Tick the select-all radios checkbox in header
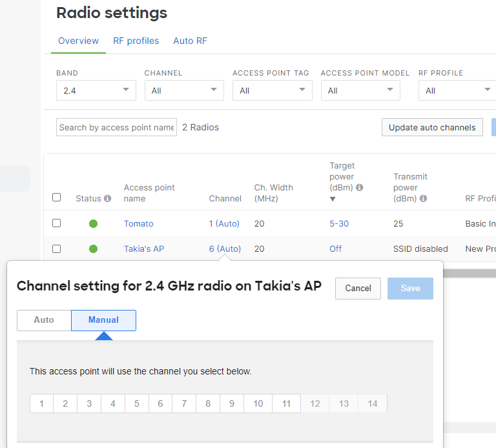The width and height of the screenshot is (496, 448). tap(57, 198)
